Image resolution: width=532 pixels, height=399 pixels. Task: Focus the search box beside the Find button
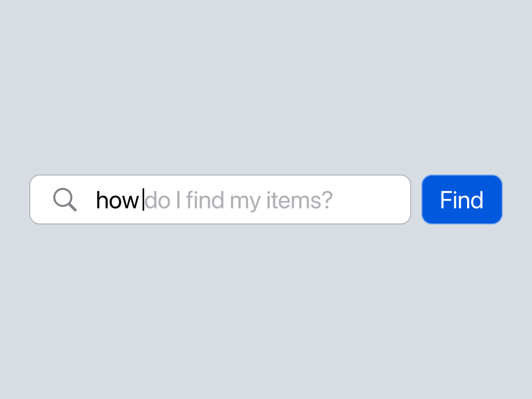point(220,199)
